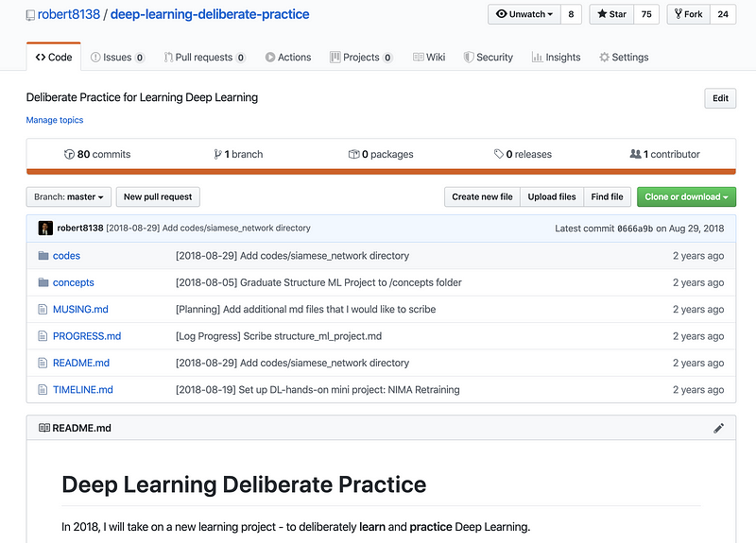Click the README.md file icon in file list
Screen dimensions: 756x543
click(x=43, y=363)
